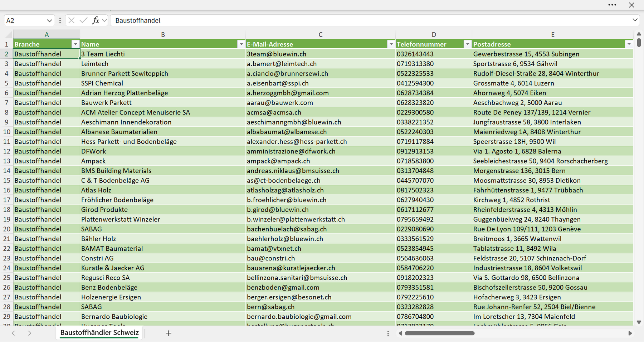The image size is (644, 342).
Task: Select row 10 header
Action: pos(6,132)
